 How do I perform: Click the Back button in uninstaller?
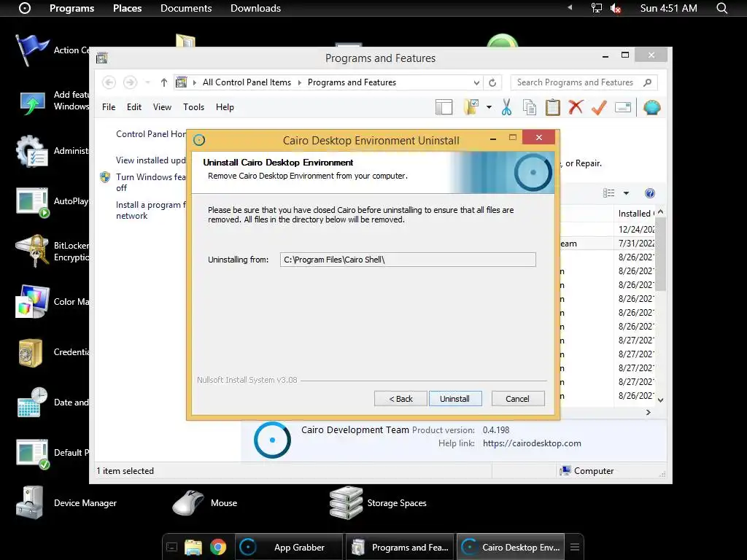click(400, 399)
